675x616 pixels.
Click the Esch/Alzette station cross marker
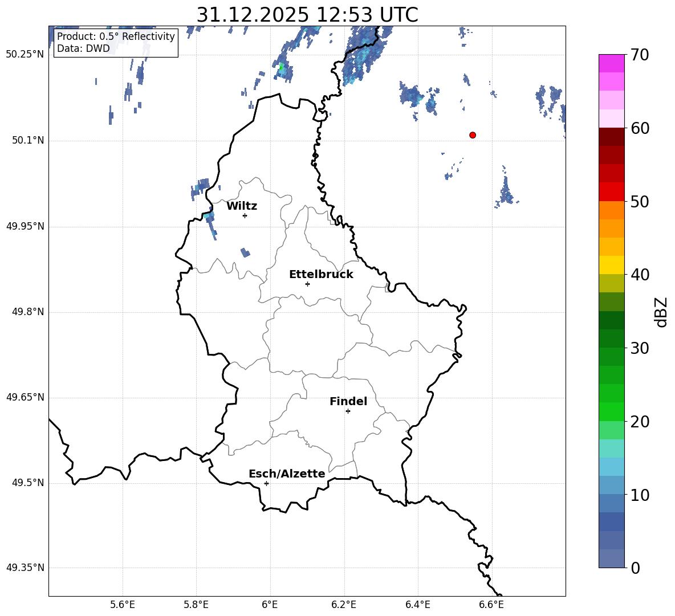(266, 483)
